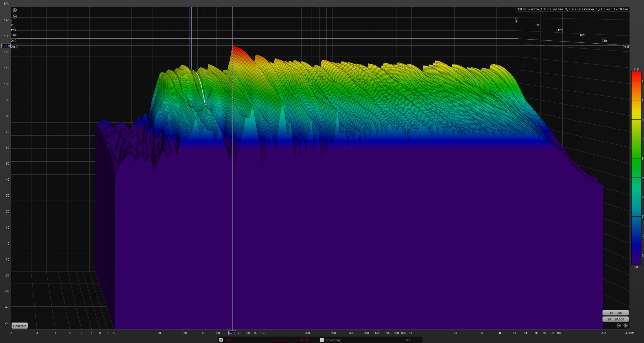The height and width of the screenshot is (343, 644).
Task: Click the 240 ms time-axis label on right
Action: [604, 40]
